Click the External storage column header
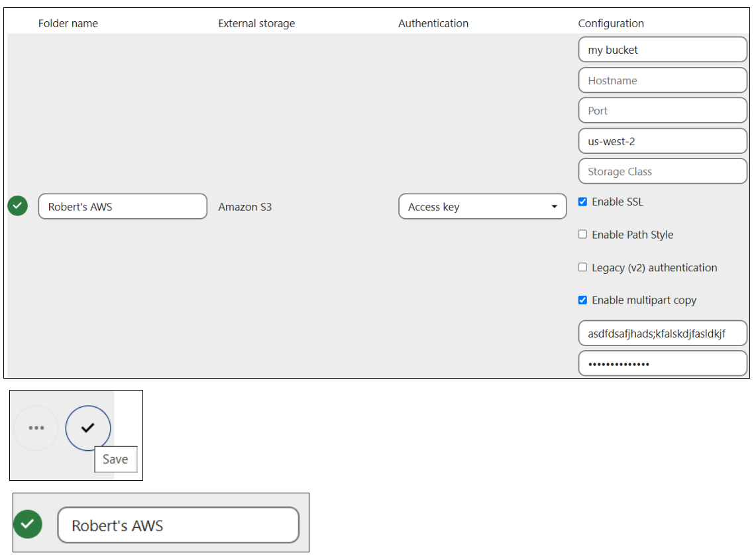Screen dimensions: 756x555 256,23
